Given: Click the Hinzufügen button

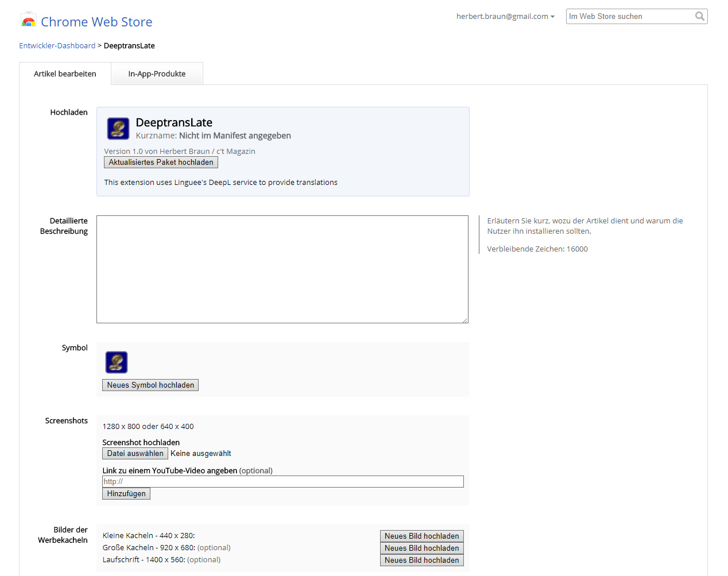Looking at the screenshot, I should 126,494.
